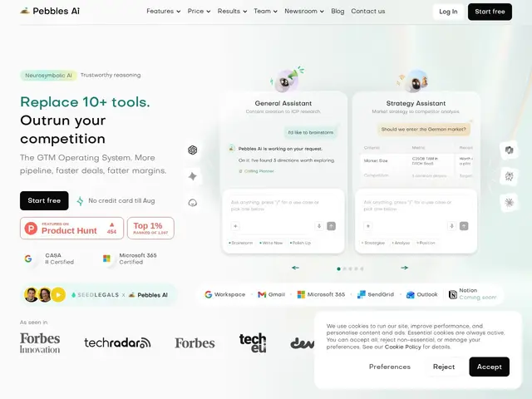This screenshot has height=399, width=532.
Task: Click the Notion integration icon
Action: tap(453, 294)
